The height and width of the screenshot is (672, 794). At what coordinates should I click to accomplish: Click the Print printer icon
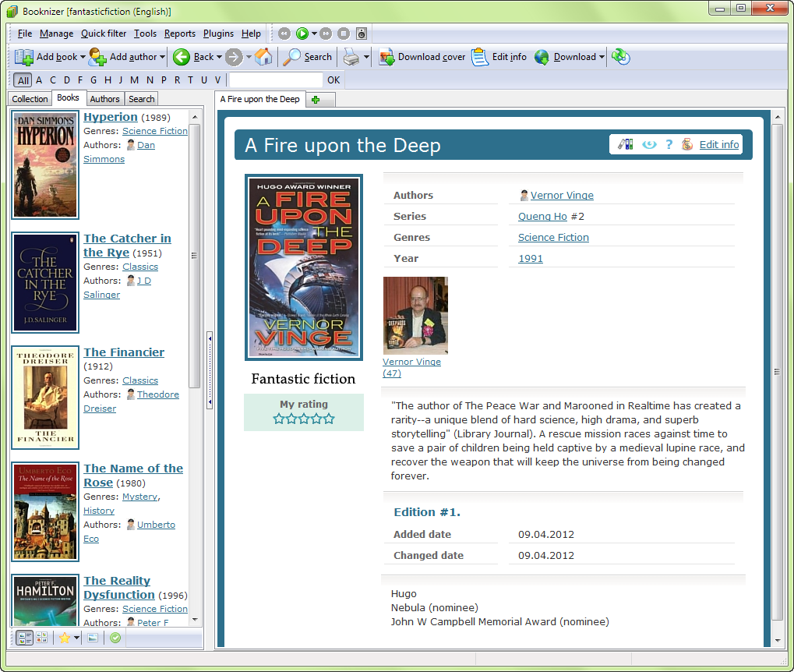(351, 57)
